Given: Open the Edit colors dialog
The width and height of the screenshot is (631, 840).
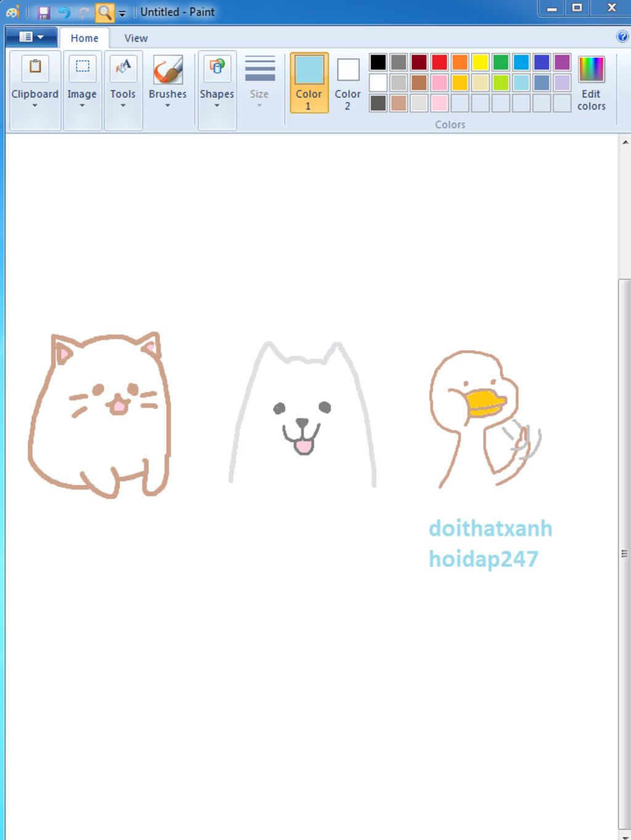Looking at the screenshot, I should coord(591,83).
